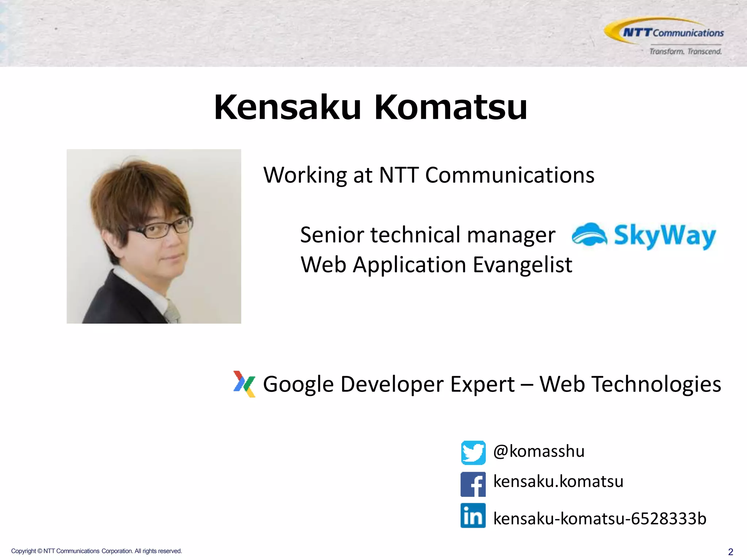The image size is (747, 560).
Task: Click Google Developer Expert – Web Technologies text
Action: point(492,384)
